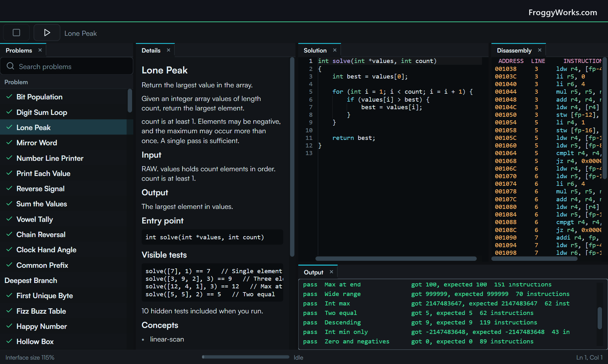Viewport: 608px width, 364px height.
Task: Open the Reverse Signal problem
Action: [x=63, y=189]
